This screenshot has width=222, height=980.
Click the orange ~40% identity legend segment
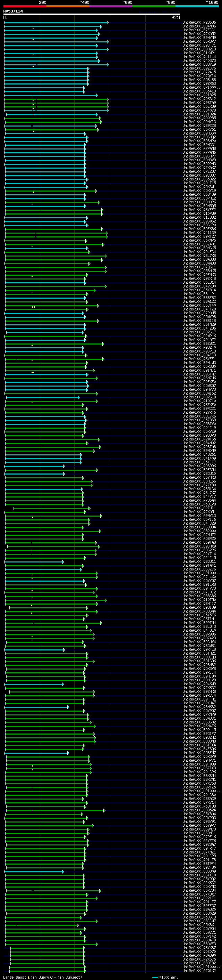[68, 6]
